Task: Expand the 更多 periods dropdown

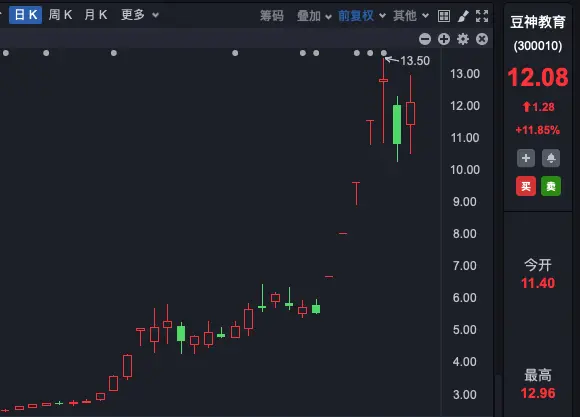Action: pos(140,15)
